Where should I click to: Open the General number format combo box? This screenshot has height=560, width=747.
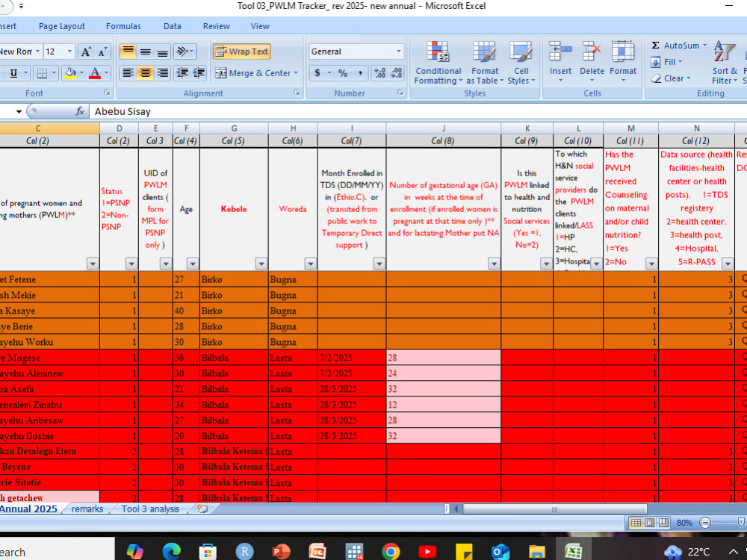356,52
